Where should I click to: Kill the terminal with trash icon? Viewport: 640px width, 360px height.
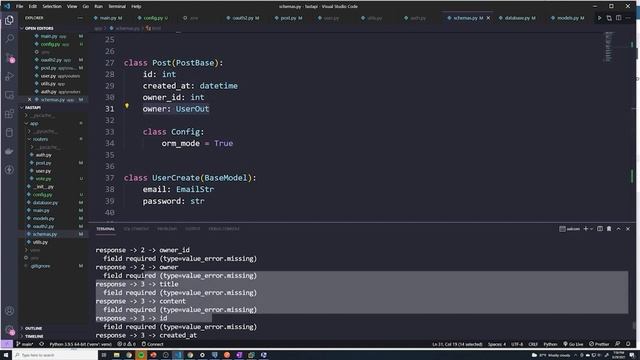609,229
